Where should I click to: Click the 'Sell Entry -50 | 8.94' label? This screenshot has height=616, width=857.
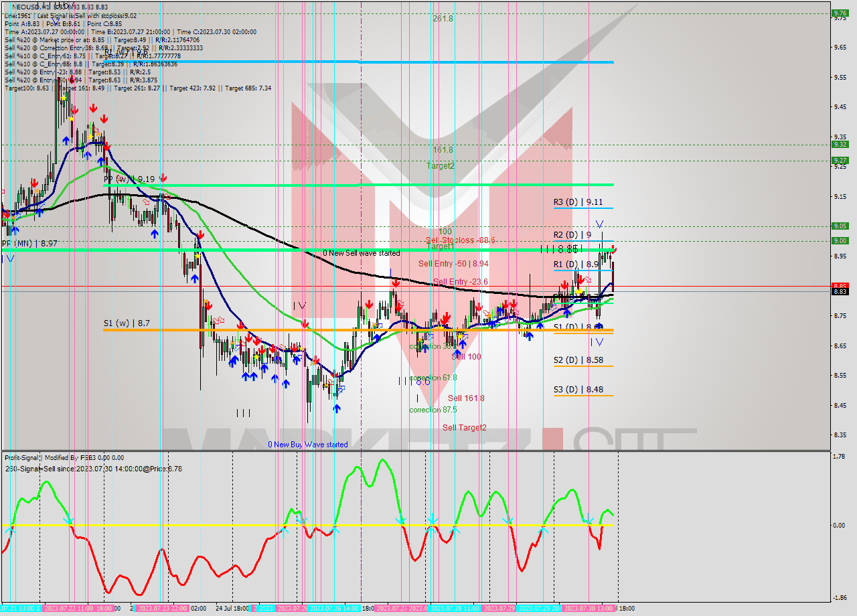(453, 264)
